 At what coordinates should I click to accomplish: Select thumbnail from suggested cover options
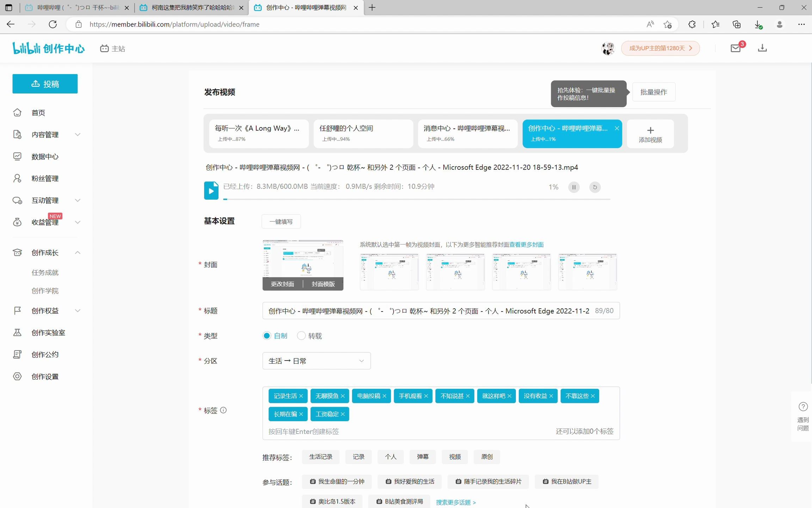(x=389, y=271)
